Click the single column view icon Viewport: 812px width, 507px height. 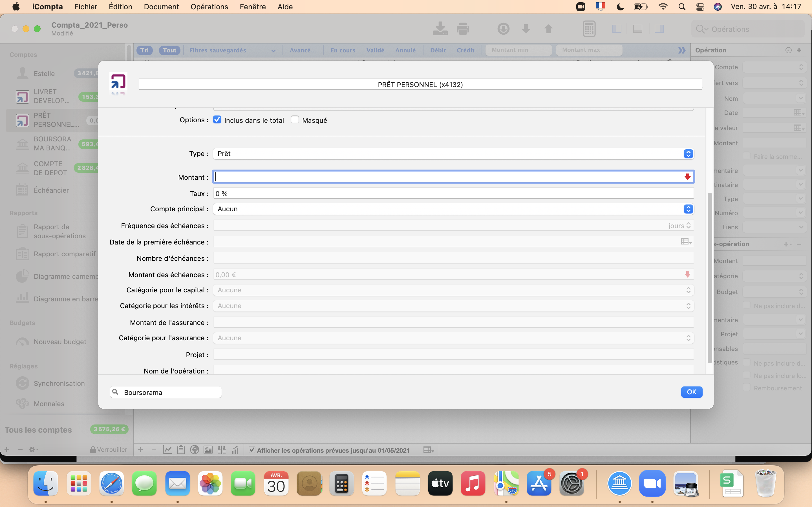[x=638, y=29]
